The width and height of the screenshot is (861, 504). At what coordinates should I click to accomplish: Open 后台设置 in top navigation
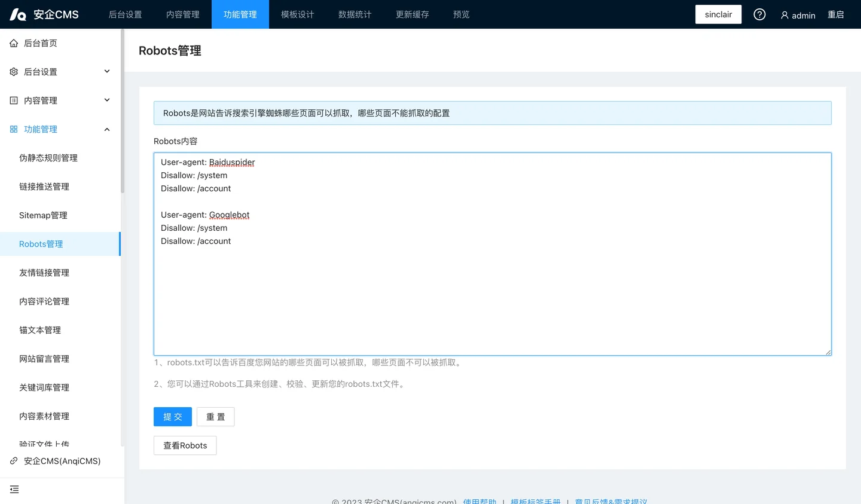[x=126, y=14]
